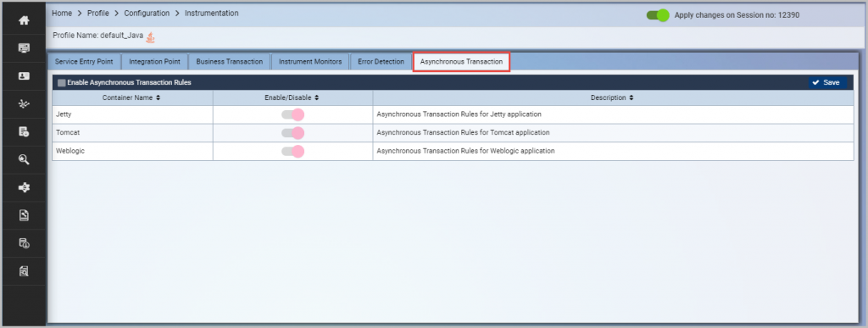
Task: Switch to Service Entry Point tab
Action: (84, 62)
